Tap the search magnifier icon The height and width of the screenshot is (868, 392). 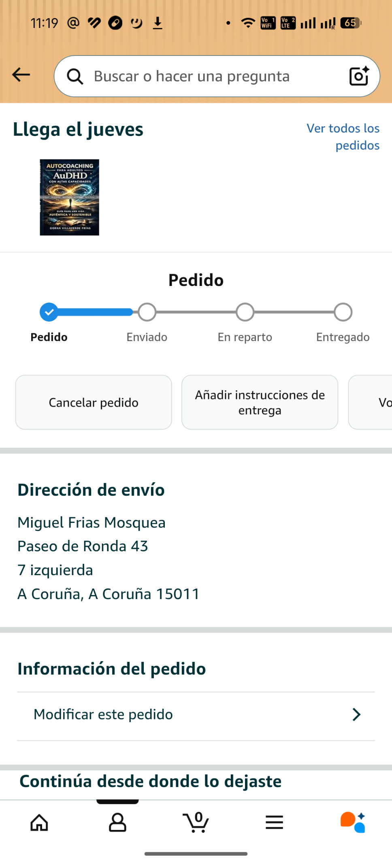pos(75,76)
